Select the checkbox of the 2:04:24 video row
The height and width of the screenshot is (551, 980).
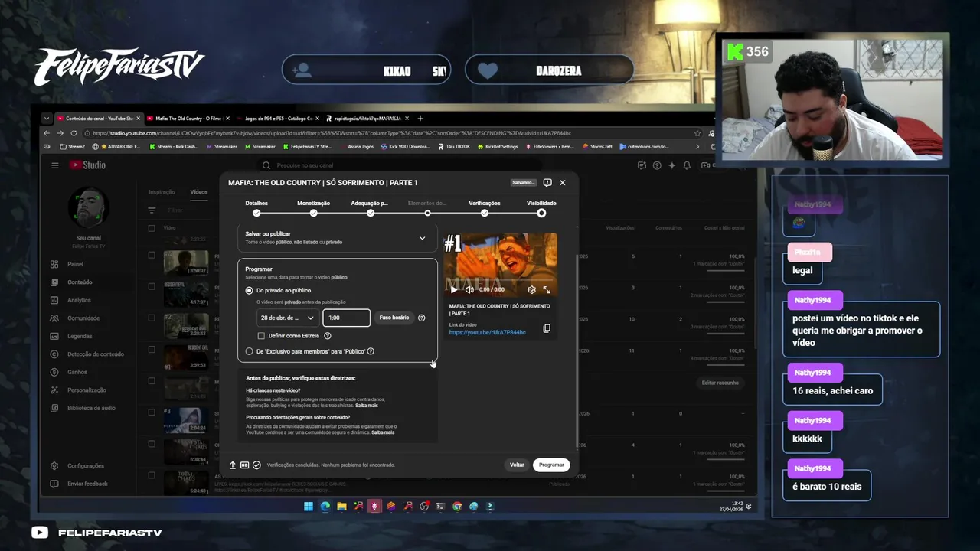coord(152,412)
